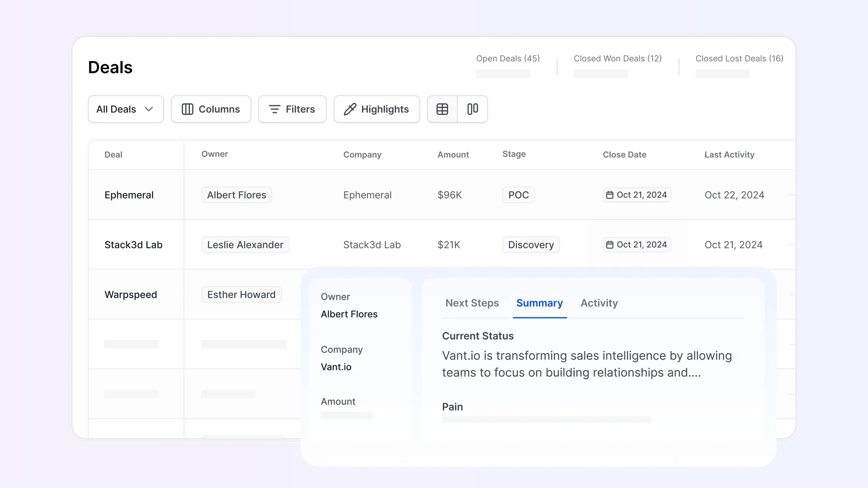Click the Albert Flores owner chip

[236, 195]
